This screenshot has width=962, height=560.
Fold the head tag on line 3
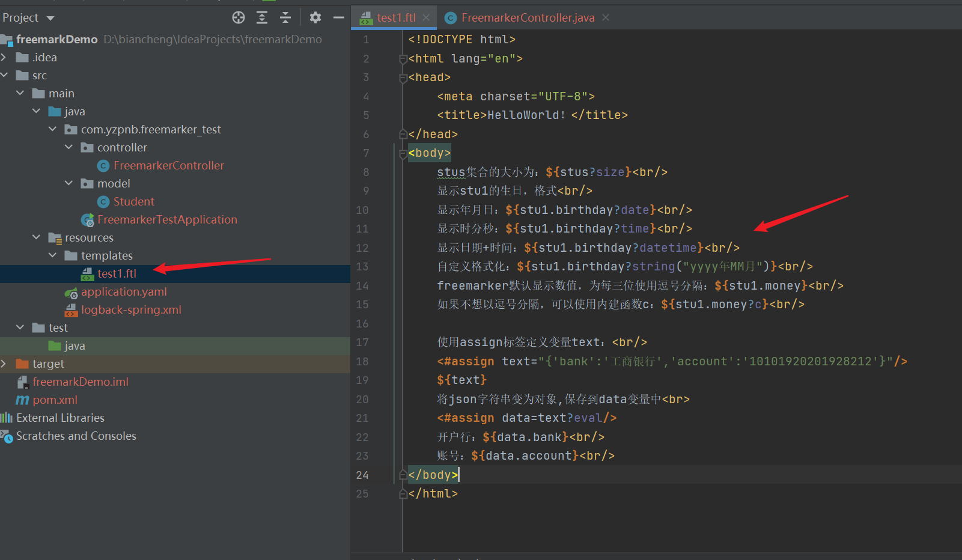pos(403,78)
